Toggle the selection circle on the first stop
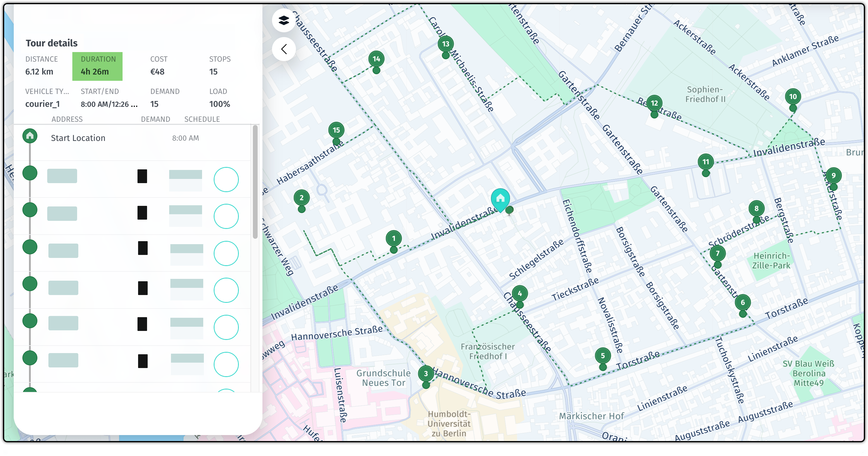Viewport: 868px width, 456px height. (x=227, y=180)
